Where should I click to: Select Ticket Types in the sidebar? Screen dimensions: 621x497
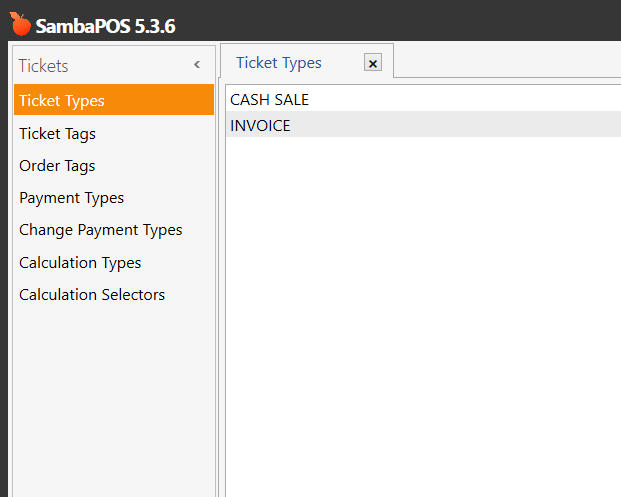(x=114, y=100)
